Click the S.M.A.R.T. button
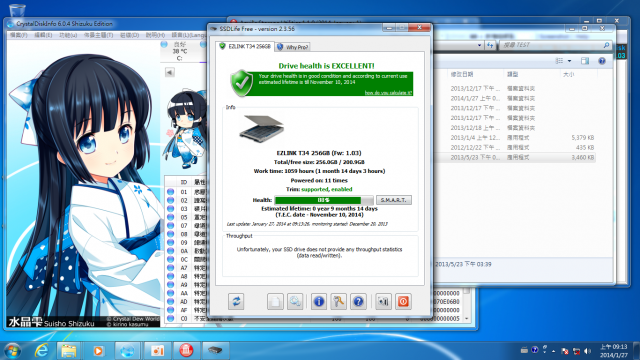640x360 pixels. (x=393, y=200)
